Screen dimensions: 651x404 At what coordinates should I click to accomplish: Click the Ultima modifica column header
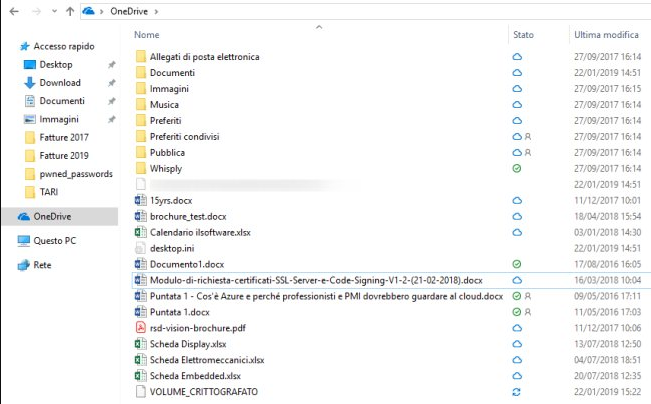tap(606, 35)
